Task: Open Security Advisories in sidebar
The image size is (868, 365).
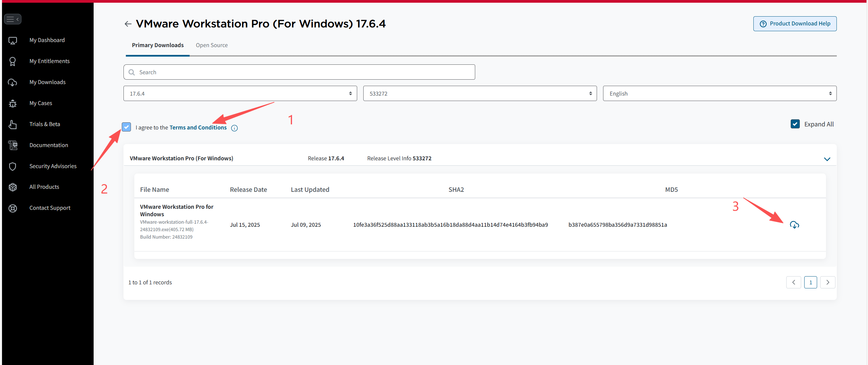Action: coord(53,166)
